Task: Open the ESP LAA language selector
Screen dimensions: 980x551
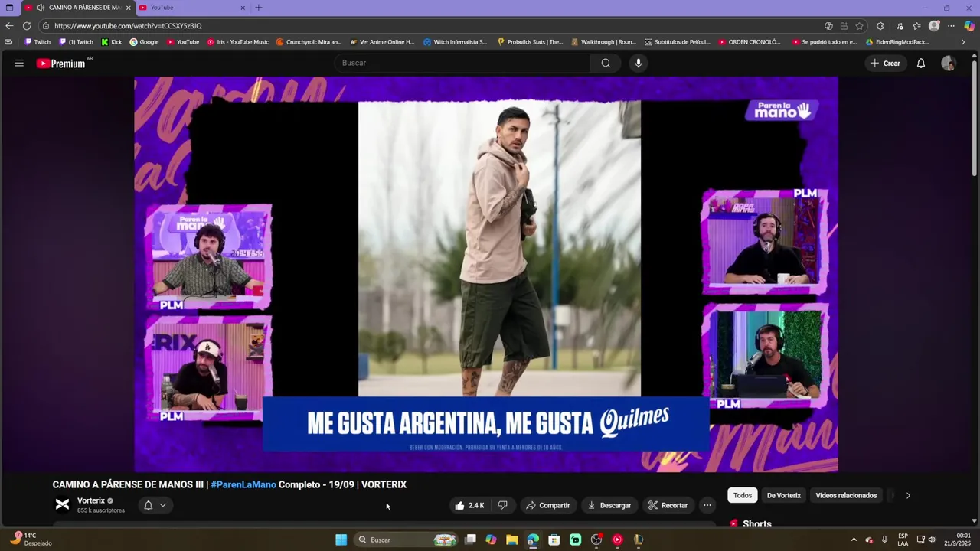Action: coord(903,540)
